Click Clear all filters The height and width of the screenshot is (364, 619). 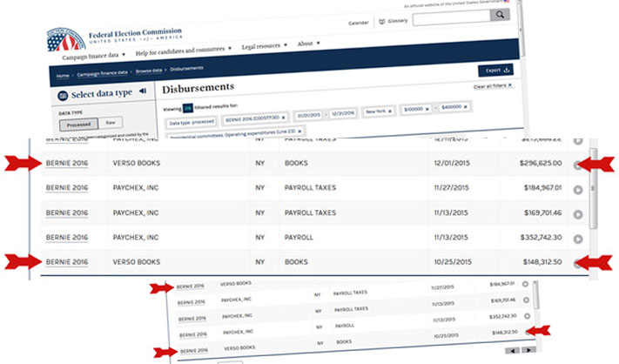click(x=493, y=85)
